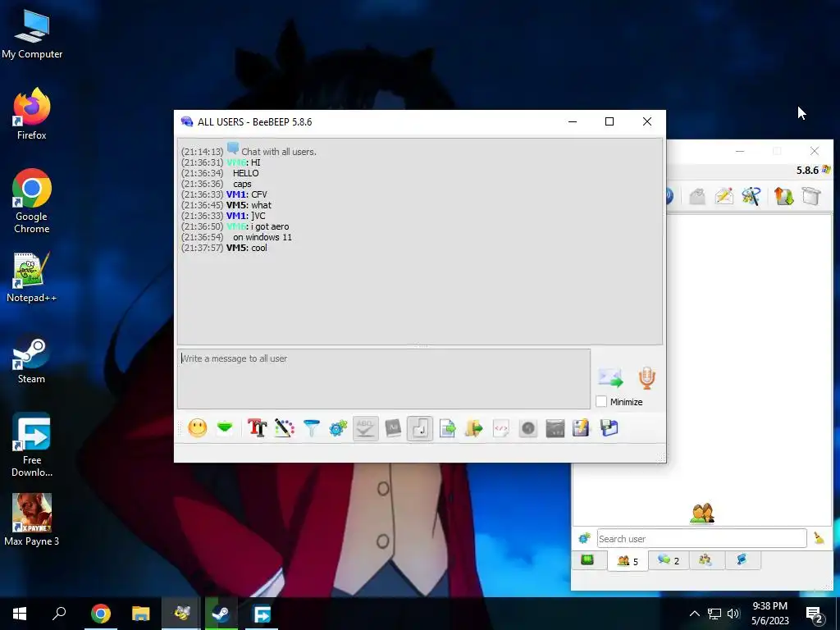
Task: Open Free Download Manager desktop shortcut
Action: [x=32, y=445]
